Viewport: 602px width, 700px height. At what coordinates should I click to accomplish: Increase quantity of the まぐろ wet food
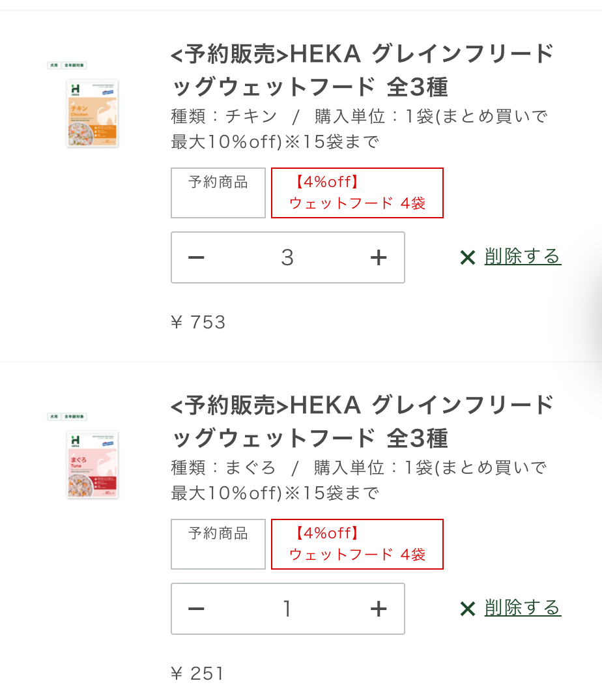coord(379,609)
